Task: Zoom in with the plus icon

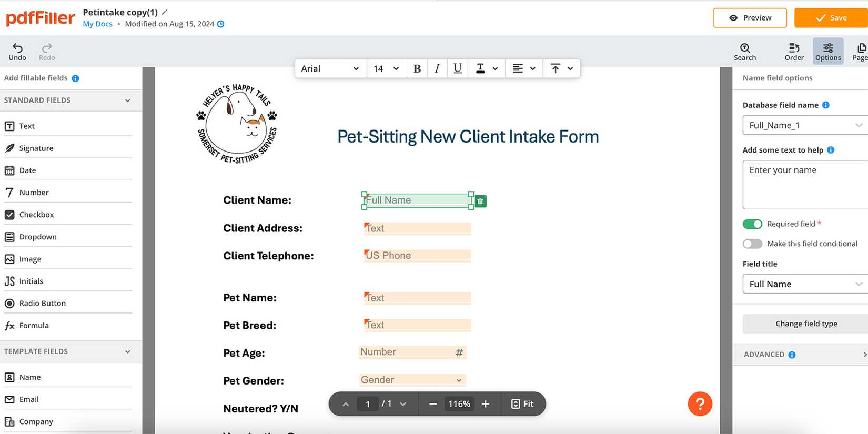Action: 486,404
